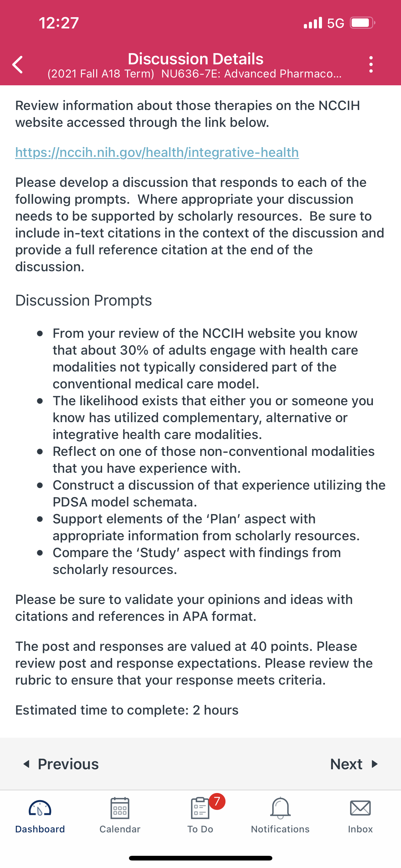
Task: Go back using the header chevron
Action: tap(17, 64)
